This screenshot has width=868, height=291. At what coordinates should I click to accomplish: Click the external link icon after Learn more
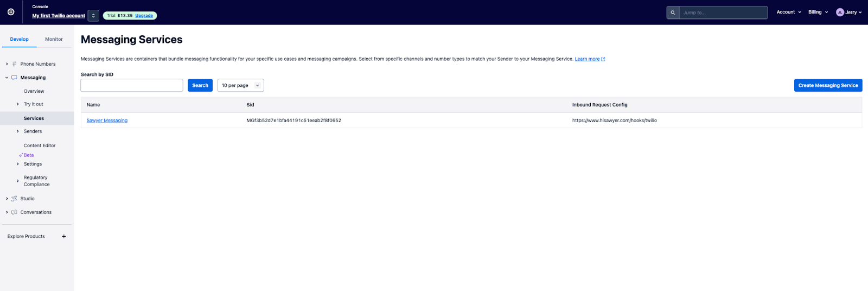pos(603,59)
